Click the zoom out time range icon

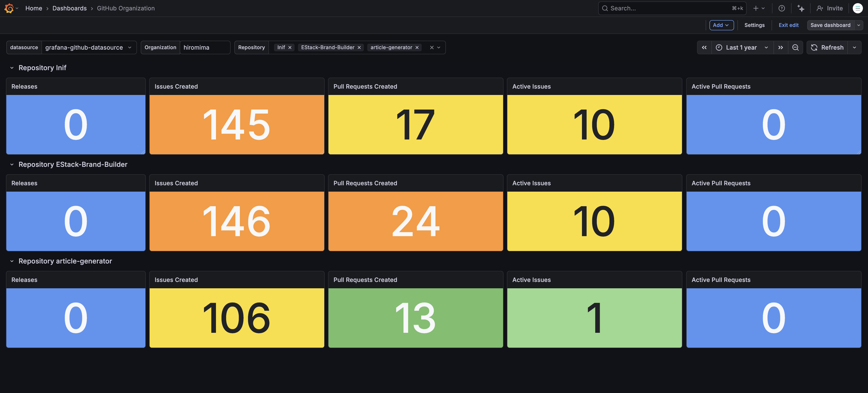[795, 47]
